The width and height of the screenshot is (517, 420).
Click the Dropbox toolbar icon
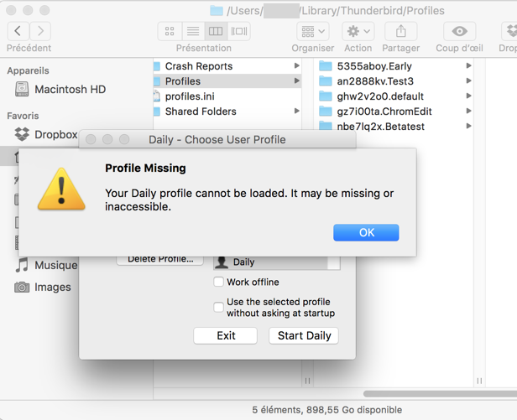tap(509, 31)
